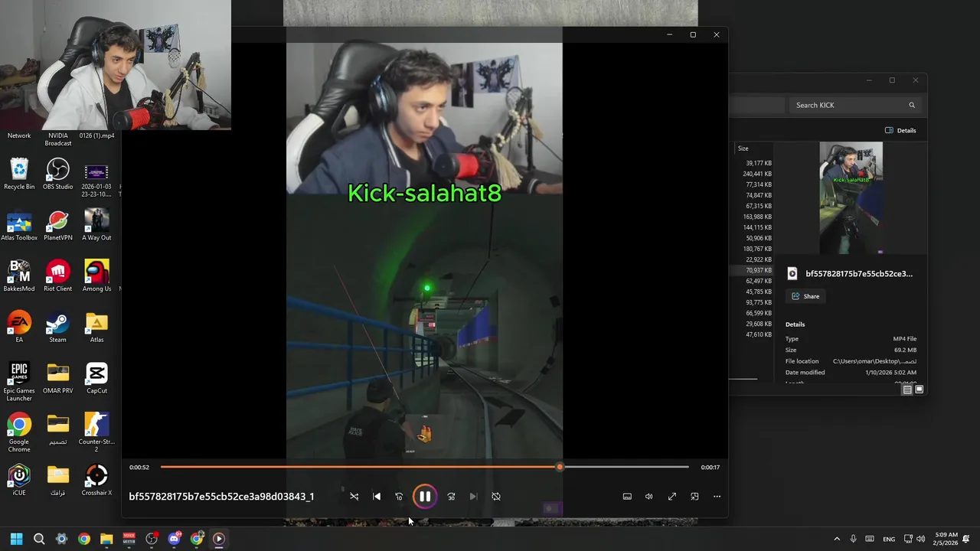980x551 pixels.
Task: Click the microphone icon in the system tray
Action: (853, 539)
